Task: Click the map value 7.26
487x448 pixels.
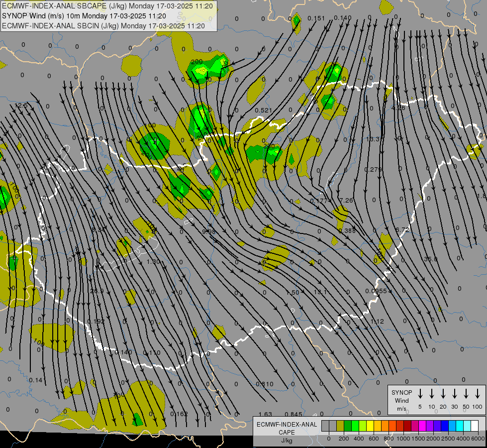Action: (x=346, y=201)
